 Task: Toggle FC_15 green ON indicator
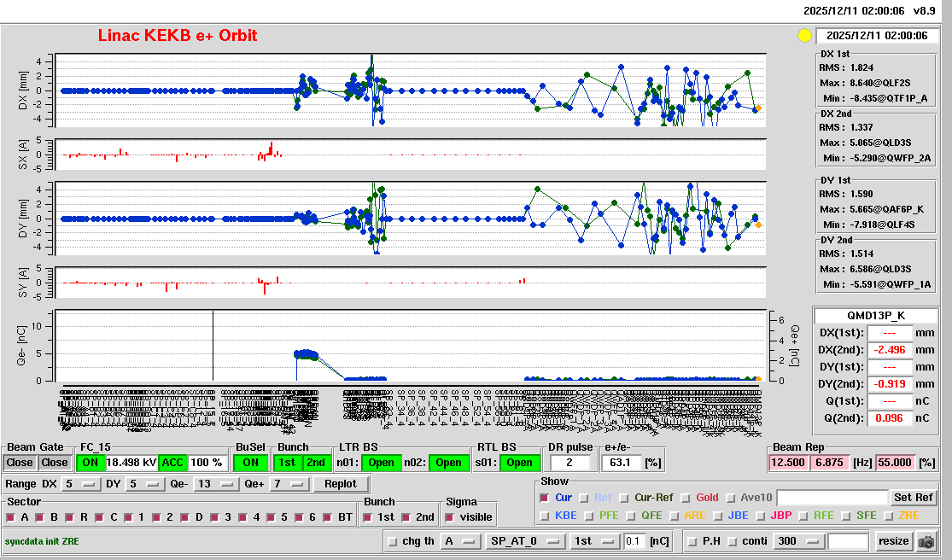pos(90,463)
